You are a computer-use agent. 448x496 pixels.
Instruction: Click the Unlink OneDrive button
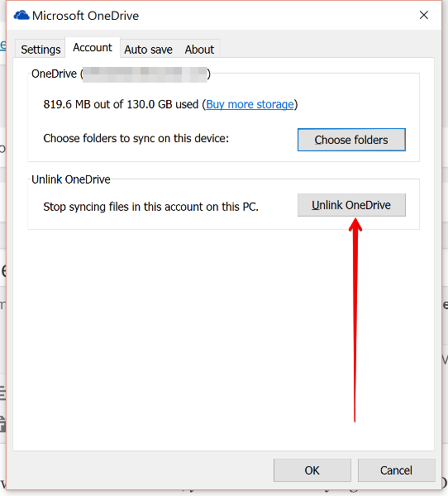pyautogui.click(x=351, y=205)
